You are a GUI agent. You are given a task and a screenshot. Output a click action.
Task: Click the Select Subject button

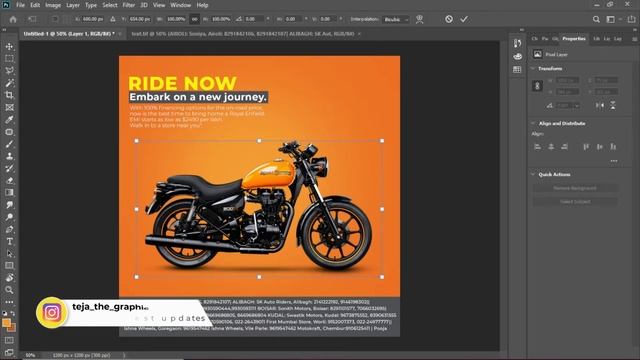click(575, 202)
